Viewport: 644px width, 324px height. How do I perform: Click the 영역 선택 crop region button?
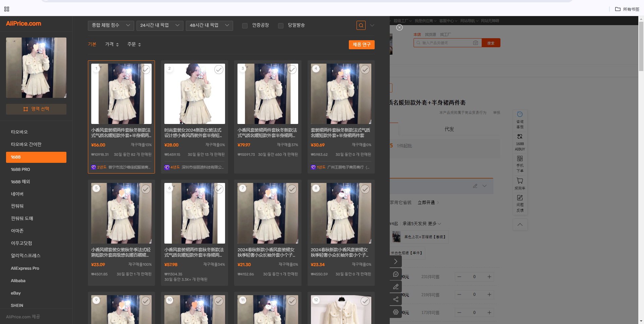(x=36, y=109)
